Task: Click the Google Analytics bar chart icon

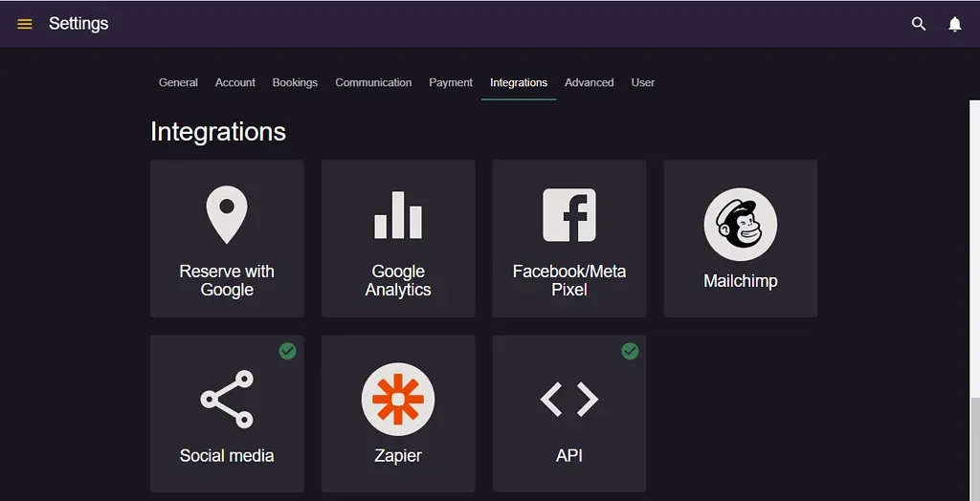Action: point(398,215)
